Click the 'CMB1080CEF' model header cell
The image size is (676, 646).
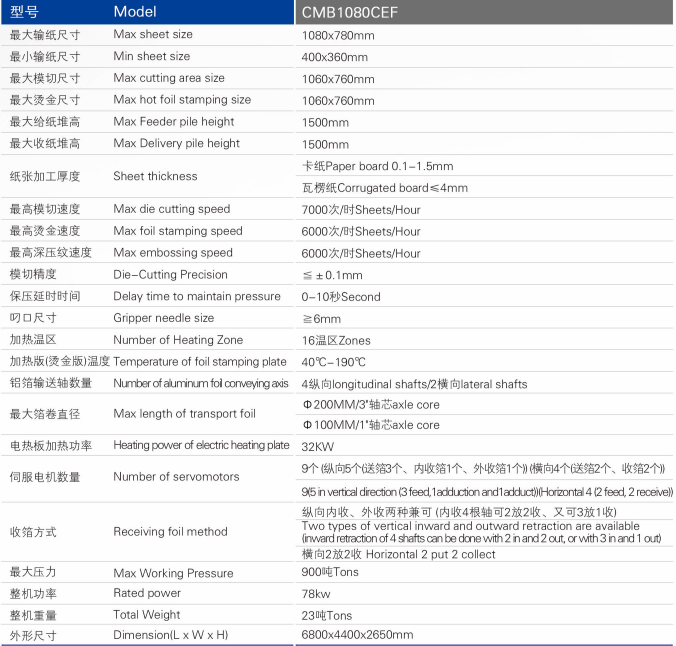[x=484, y=12]
